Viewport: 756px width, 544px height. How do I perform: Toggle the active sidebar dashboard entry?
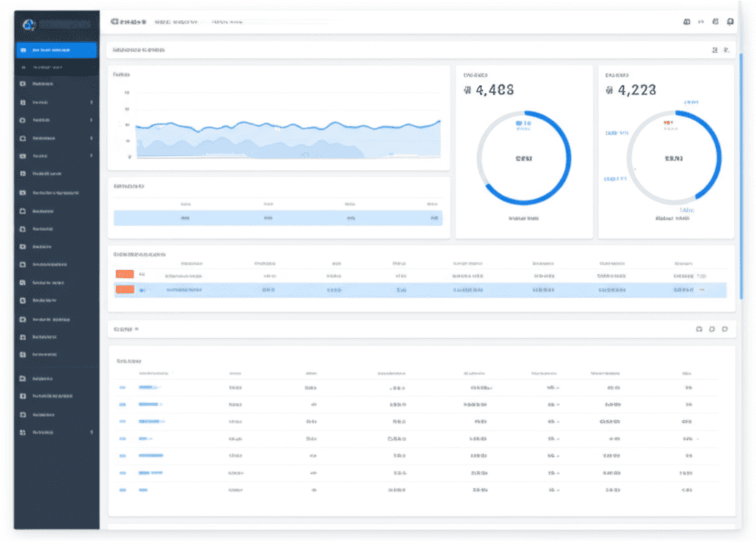pyautogui.click(x=55, y=49)
